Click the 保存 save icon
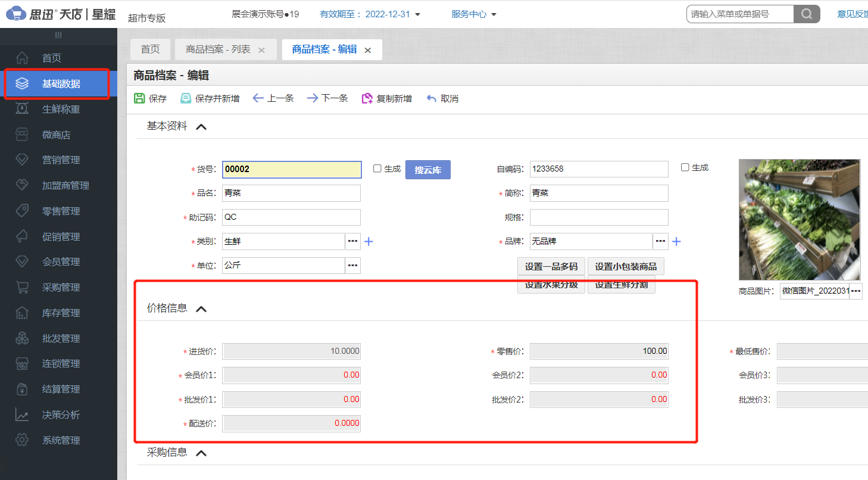This screenshot has height=480, width=868. pyautogui.click(x=140, y=98)
